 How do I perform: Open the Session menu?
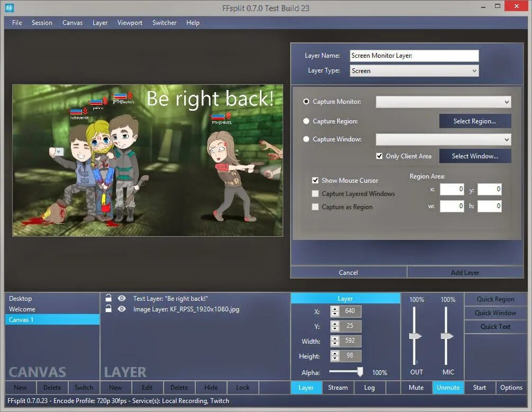[42, 23]
